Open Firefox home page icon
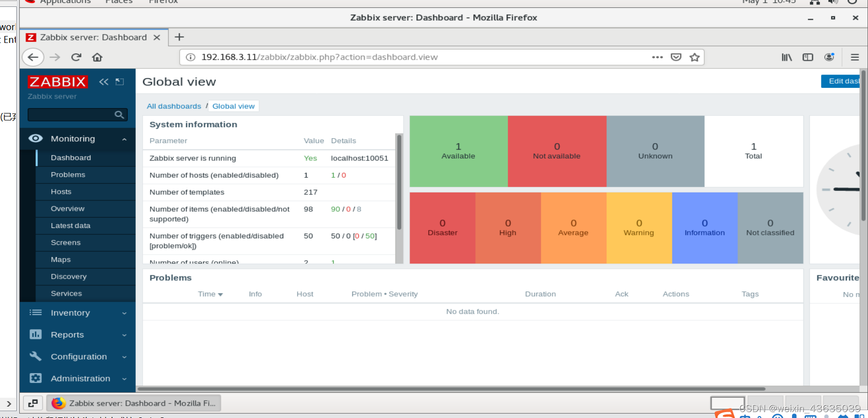Image resolution: width=868 pixels, height=418 pixels. point(97,57)
